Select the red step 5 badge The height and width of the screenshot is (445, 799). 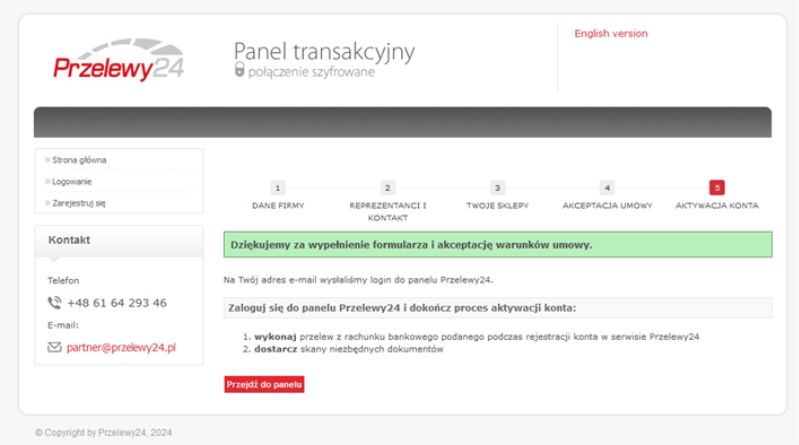pos(716,187)
